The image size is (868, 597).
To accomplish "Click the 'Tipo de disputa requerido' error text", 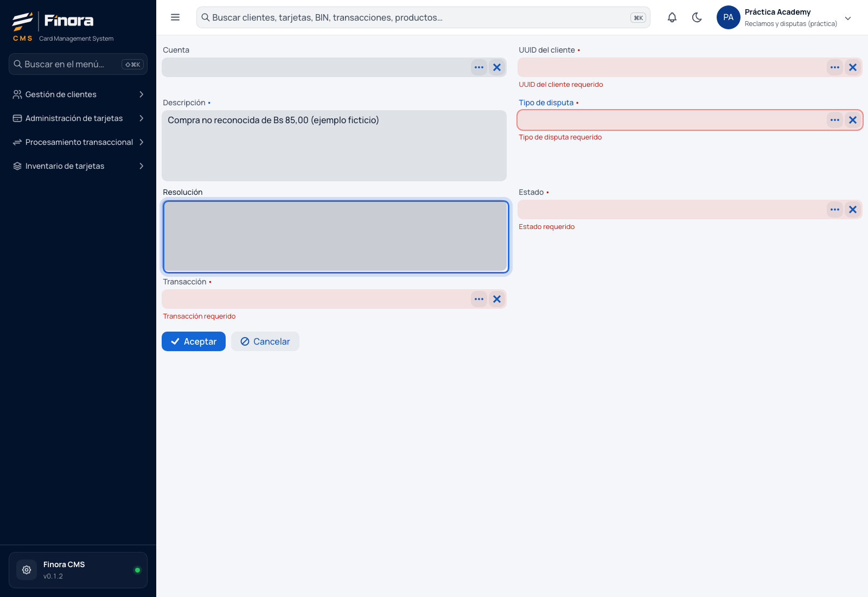I will pyautogui.click(x=560, y=137).
